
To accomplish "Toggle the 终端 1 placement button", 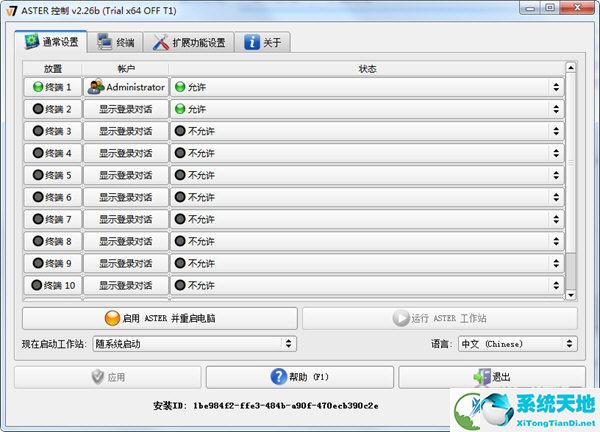I will [x=52, y=87].
